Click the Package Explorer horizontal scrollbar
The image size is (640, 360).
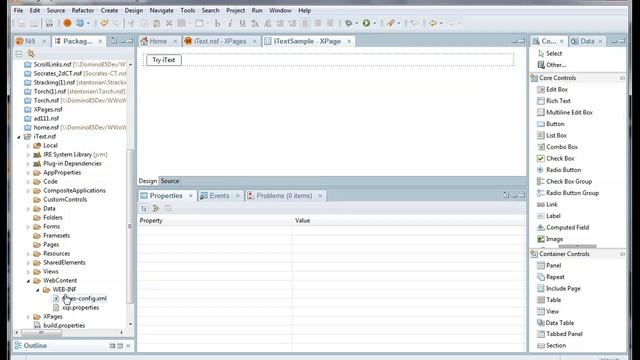click(42, 333)
